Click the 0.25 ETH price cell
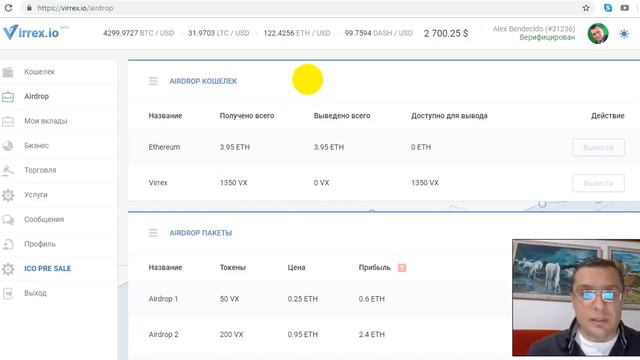This screenshot has height=360, width=640. click(302, 299)
